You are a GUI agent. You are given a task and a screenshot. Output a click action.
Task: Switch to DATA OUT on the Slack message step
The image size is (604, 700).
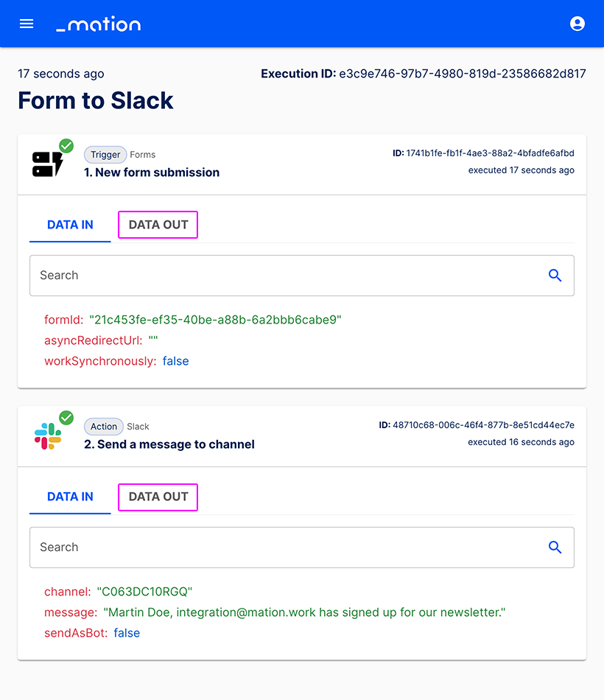[x=157, y=497]
